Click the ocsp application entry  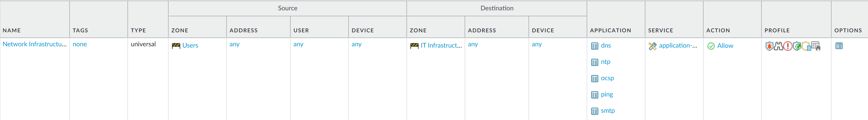607,78
